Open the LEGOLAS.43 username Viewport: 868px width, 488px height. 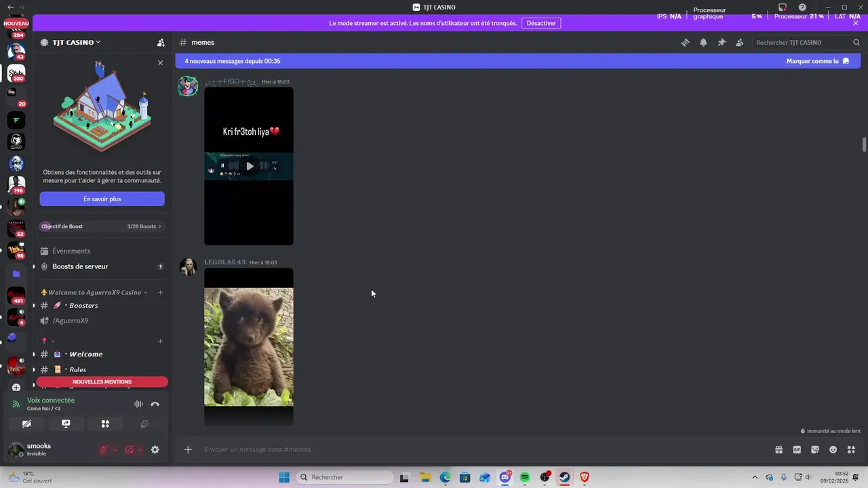[224, 262]
